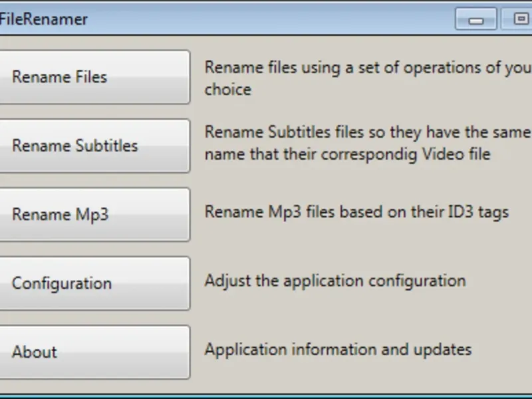The image size is (532, 399).
Task: Click the 'Rename Mp3 files based' description
Action: (356, 212)
